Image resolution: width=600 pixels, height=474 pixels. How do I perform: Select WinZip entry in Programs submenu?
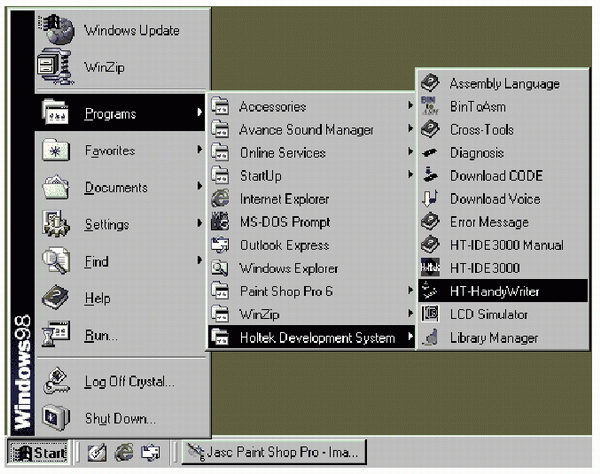pos(311,314)
